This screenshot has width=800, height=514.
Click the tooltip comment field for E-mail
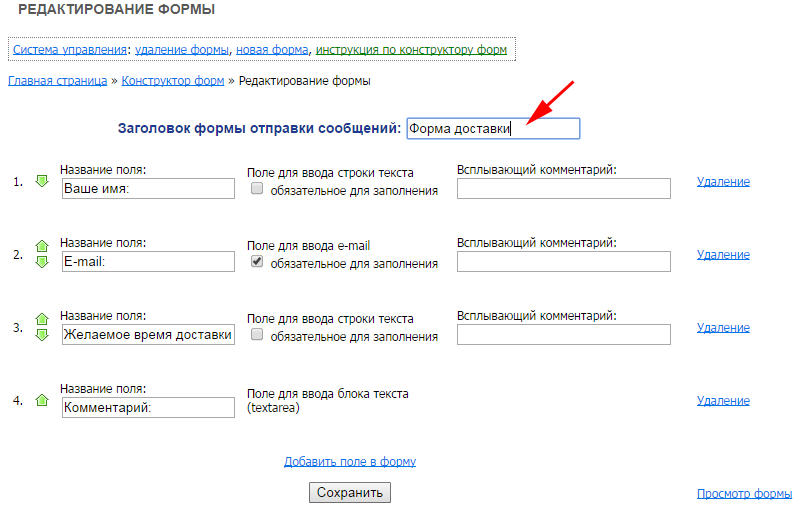pos(563,261)
